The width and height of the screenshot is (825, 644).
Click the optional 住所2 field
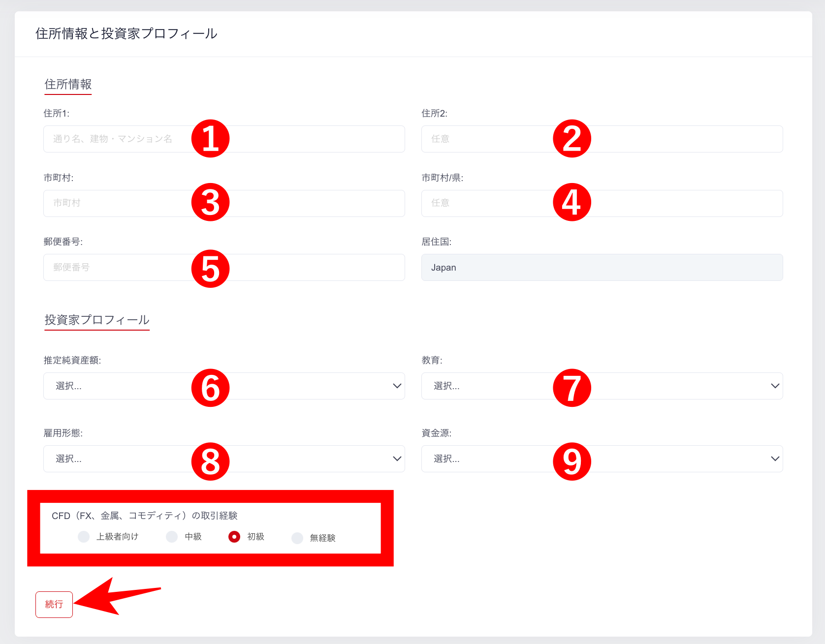(492, 139)
